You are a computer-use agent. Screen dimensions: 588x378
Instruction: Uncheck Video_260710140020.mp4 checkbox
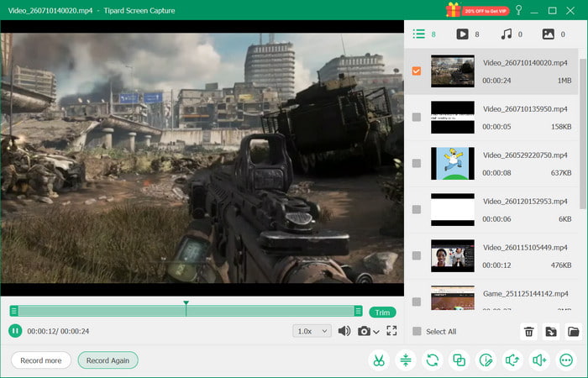click(417, 71)
